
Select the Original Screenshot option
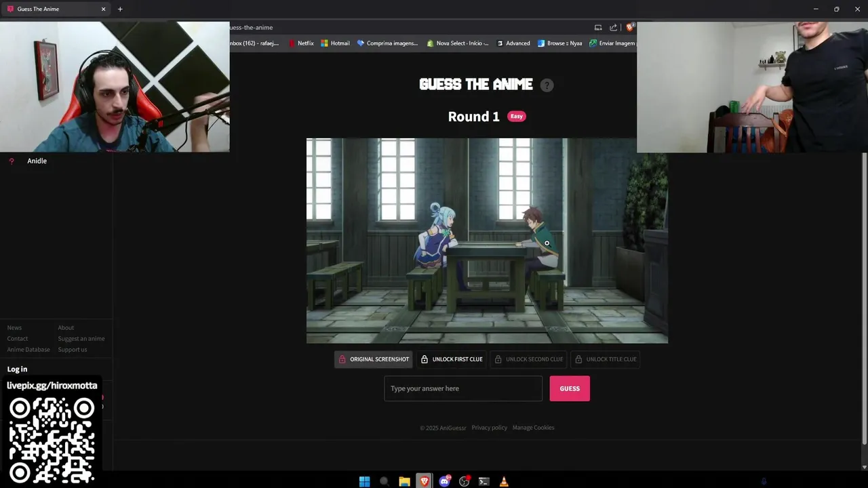pos(374,359)
